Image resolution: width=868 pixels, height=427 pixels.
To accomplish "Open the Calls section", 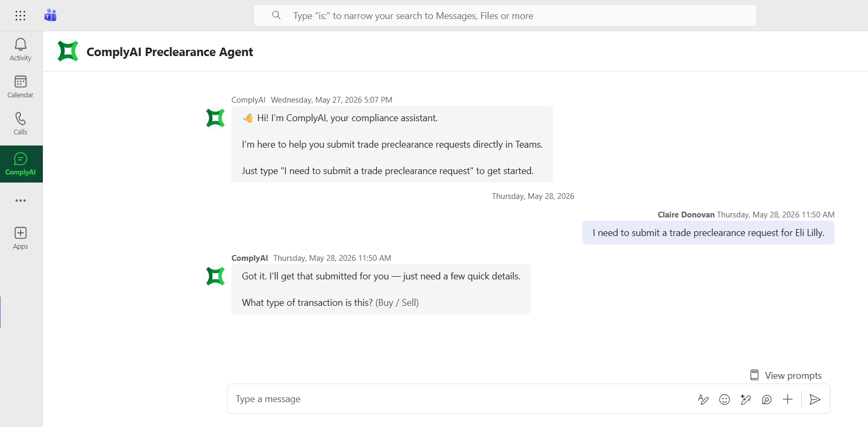I will 21,124.
